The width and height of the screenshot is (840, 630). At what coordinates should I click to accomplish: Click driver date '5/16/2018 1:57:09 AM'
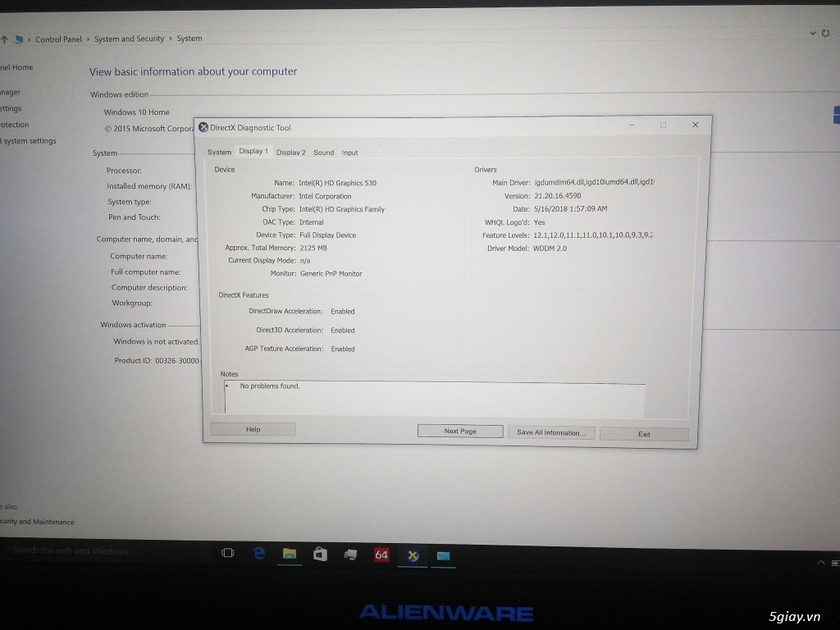tap(571, 208)
